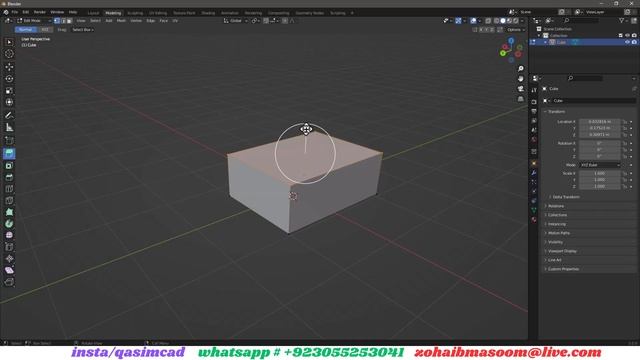The height and width of the screenshot is (360, 640).
Task: Click the Normal button in tool settings
Action: (x=26, y=30)
